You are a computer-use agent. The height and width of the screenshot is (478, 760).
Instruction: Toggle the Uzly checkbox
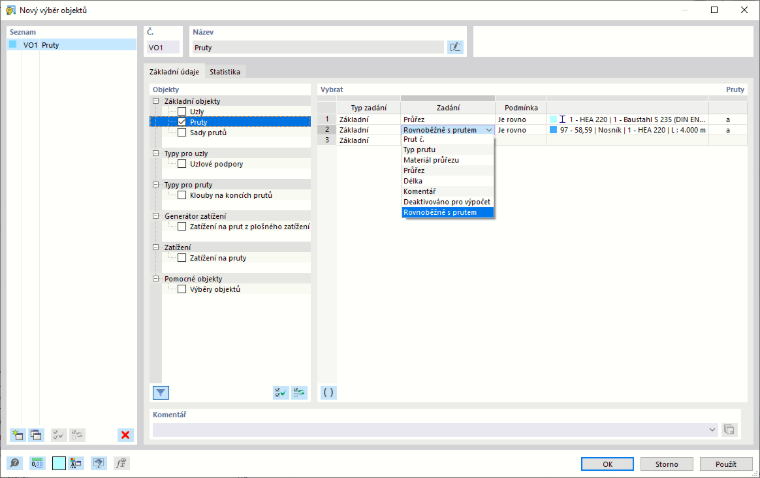pos(182,112)
